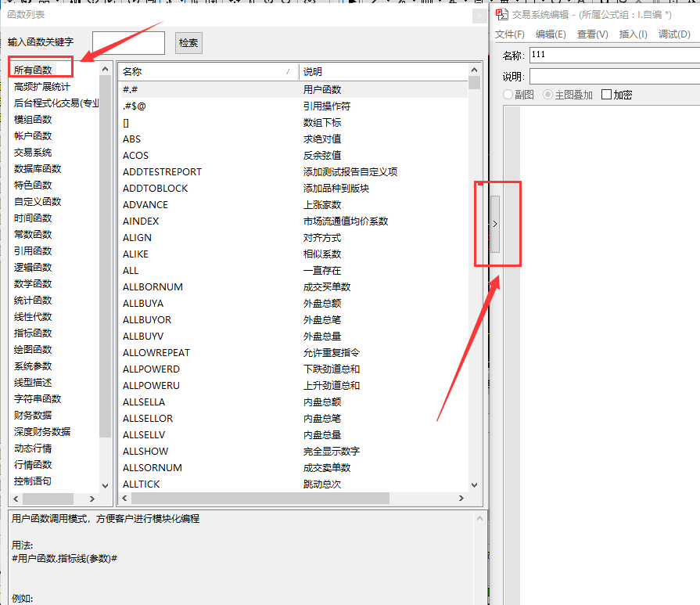Screen dimensions: 700x605
Task: Select 数据库函数 category
Action: click(x=38, y=169)
